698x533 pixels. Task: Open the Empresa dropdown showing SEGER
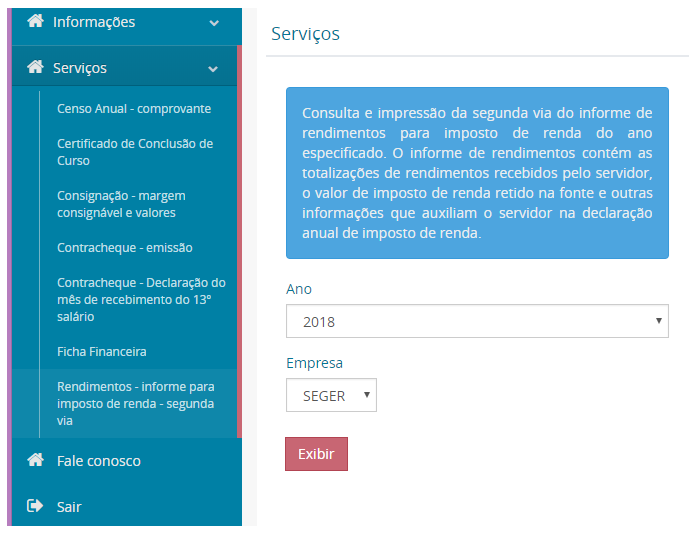(x=331, y=395)
